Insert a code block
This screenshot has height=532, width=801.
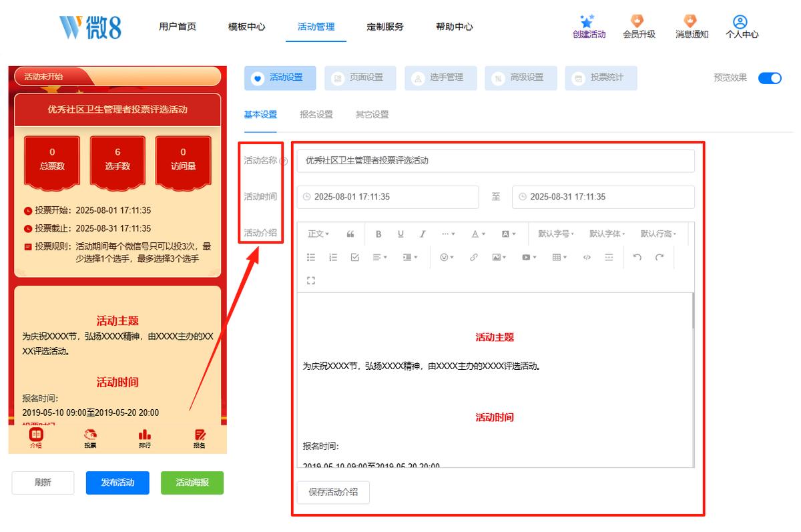coord(587,257)
